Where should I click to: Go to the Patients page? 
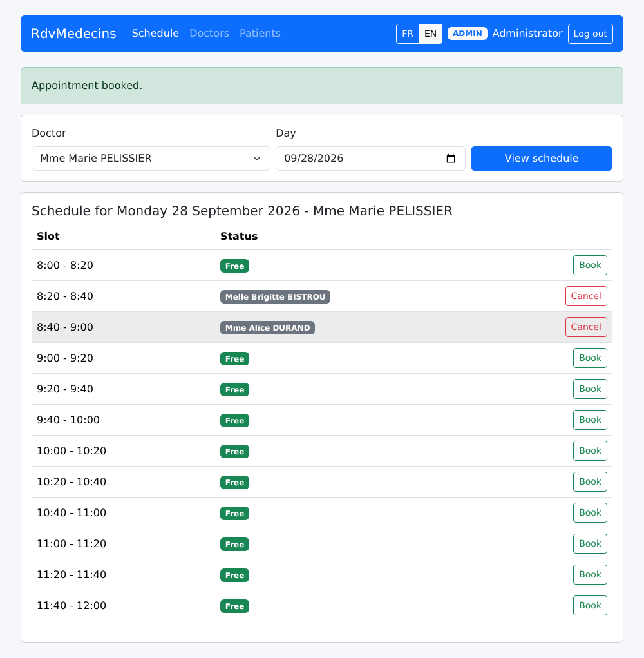260,33
